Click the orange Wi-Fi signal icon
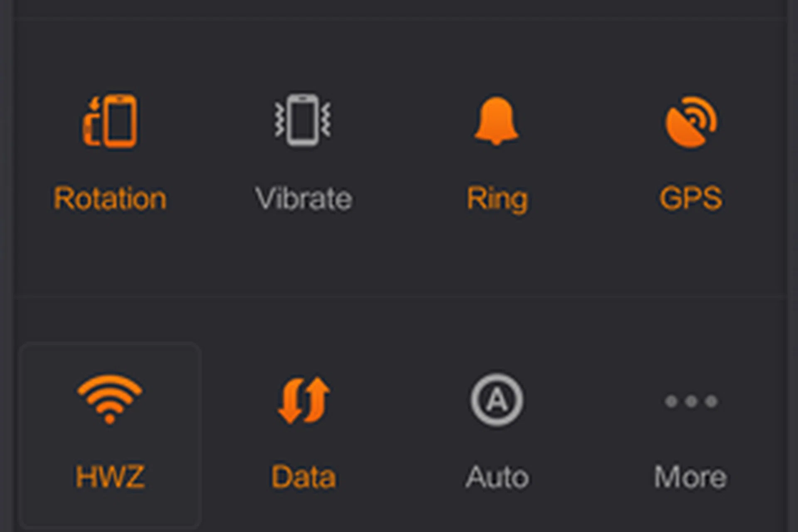 [110, 398]
